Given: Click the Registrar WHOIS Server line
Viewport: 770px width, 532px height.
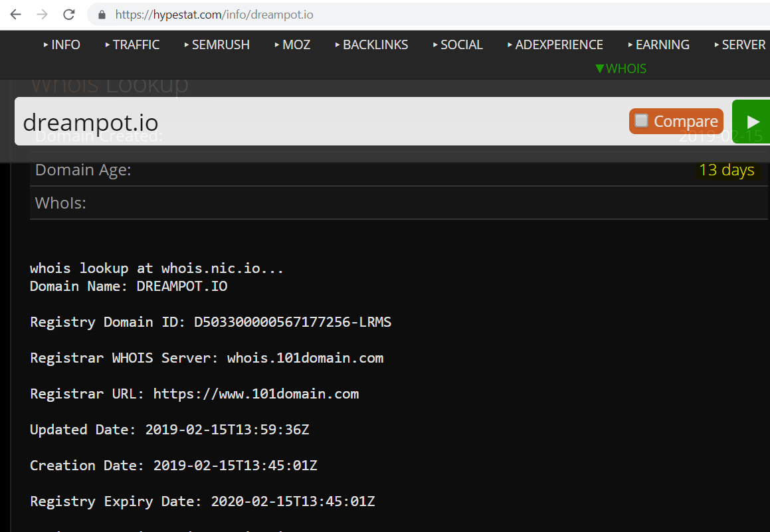Looking at the screenshot, I should [207, 358].
